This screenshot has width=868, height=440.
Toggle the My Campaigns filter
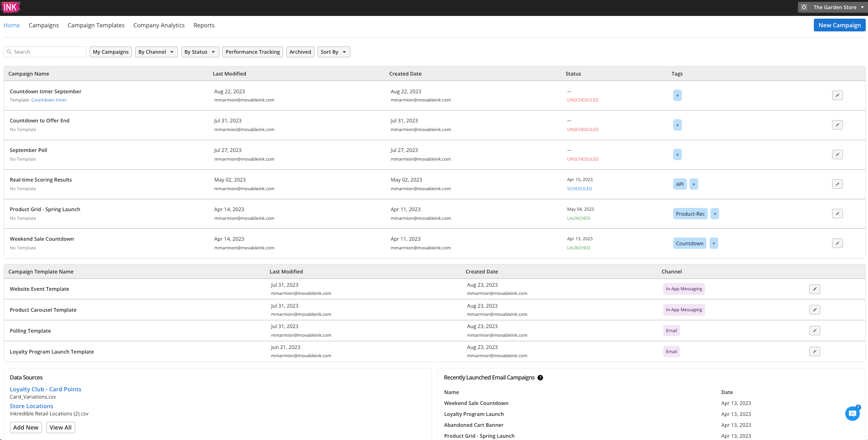coord(111,52)
